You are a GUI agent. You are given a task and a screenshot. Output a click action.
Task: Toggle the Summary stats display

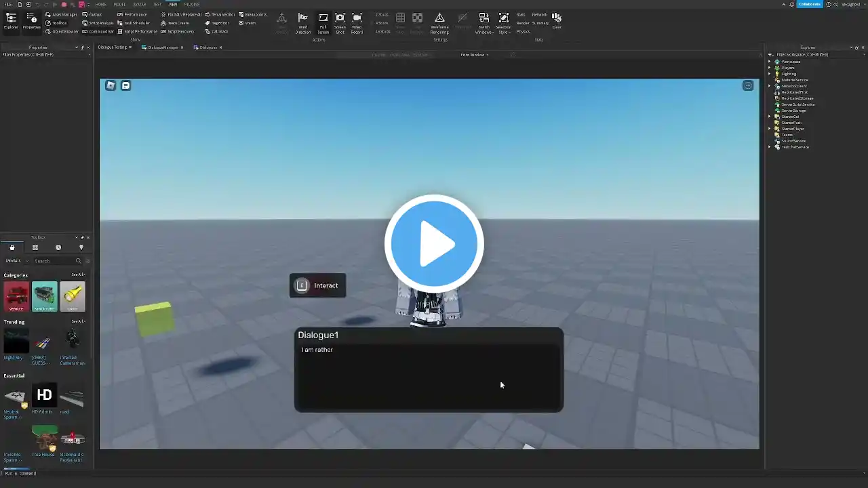pyautogui.click(x=540, y=23)
